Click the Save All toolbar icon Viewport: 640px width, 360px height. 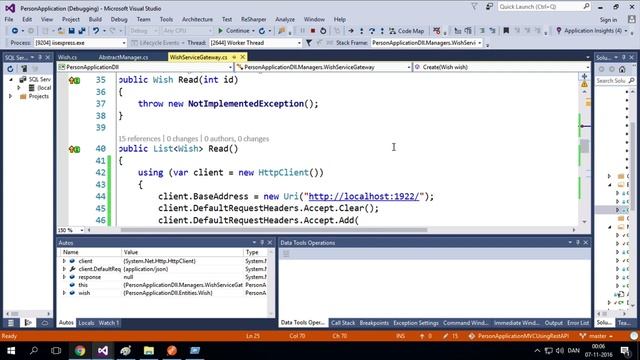(x=82, y=31)
